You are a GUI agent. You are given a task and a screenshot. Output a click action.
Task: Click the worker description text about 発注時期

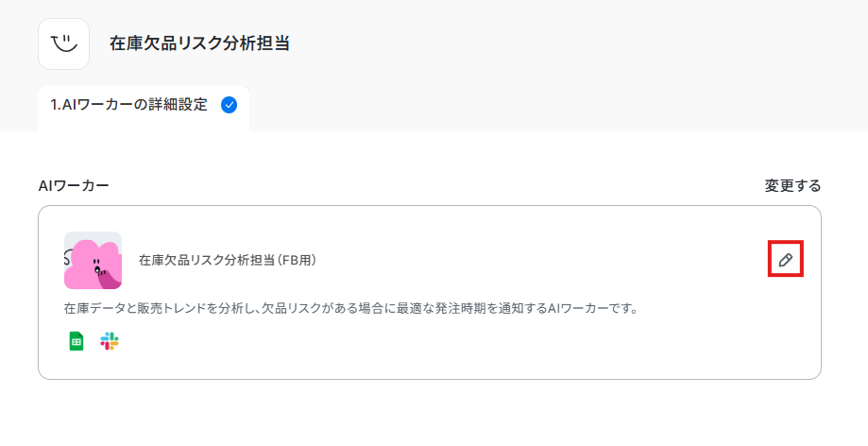point(349,308)
